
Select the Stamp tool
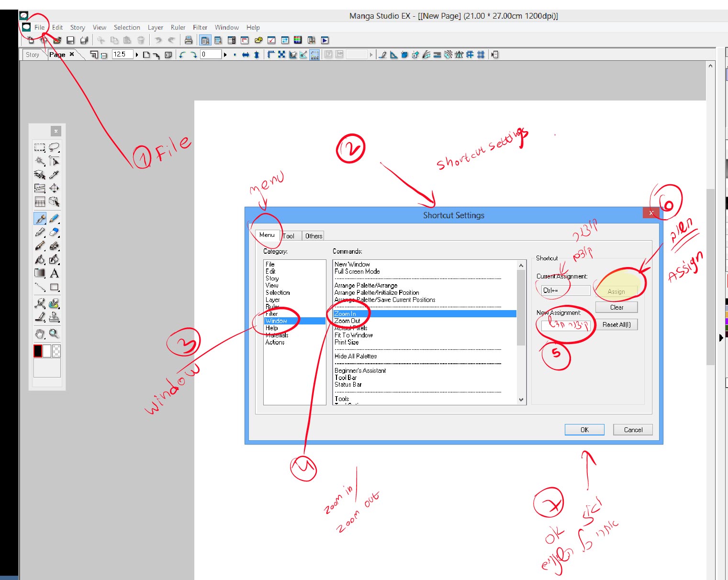coord(54,317)
